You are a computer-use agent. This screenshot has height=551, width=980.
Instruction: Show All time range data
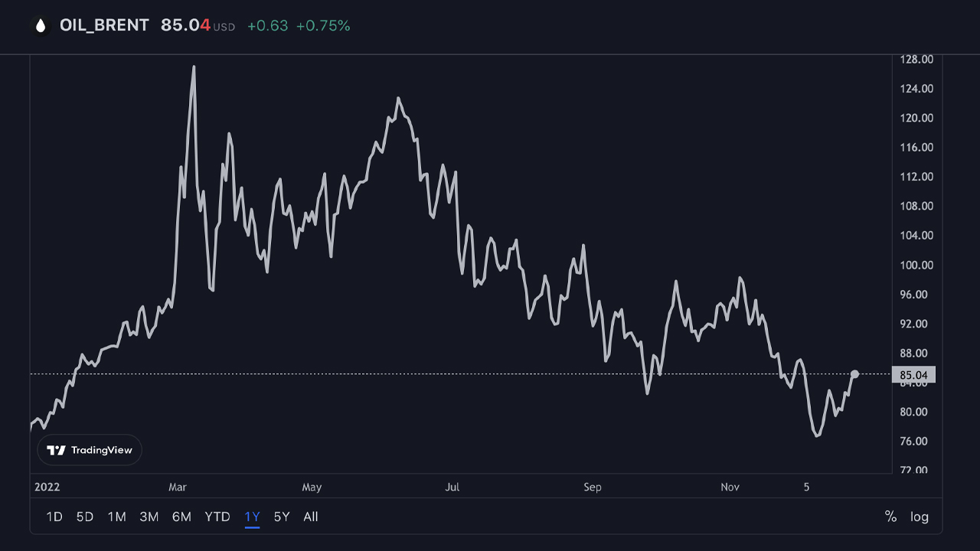310,517
